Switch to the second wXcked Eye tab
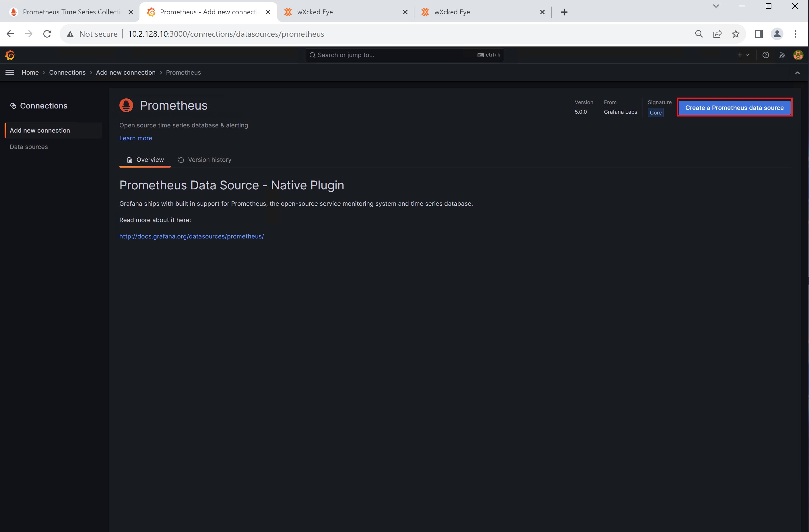Image resolution: width=809 pixels, height=532 pixels. coord(482,12)
